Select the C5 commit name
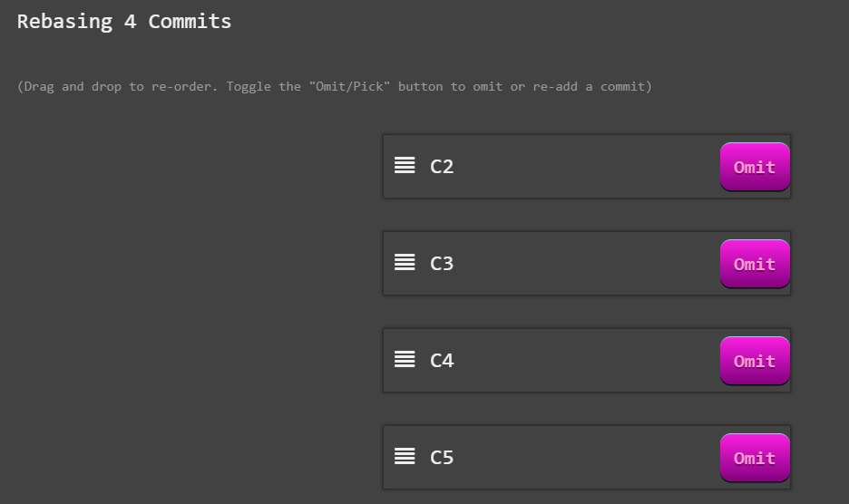Viewport: 849px width, 504px height. point(442,458)
